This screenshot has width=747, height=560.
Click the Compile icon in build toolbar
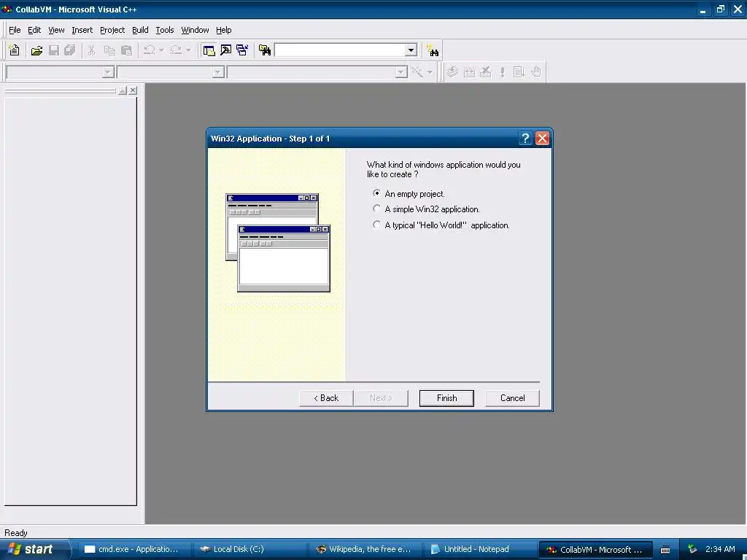pos(452,72)
